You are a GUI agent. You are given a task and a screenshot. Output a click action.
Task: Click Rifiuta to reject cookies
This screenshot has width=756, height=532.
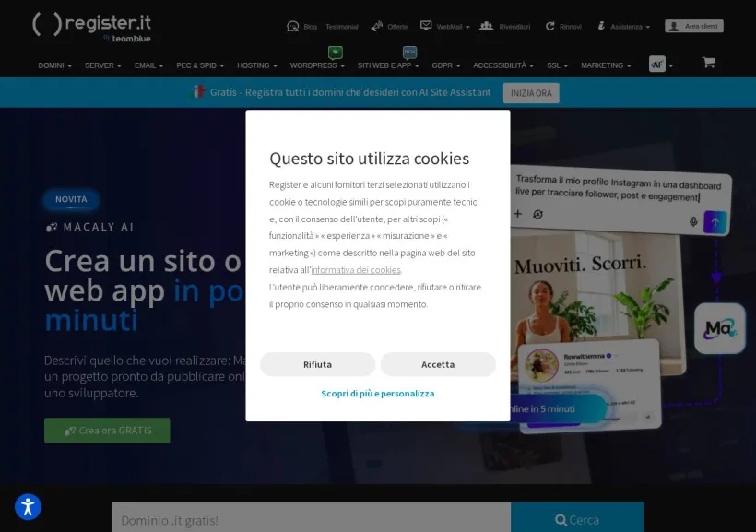[x=317, y=364]
